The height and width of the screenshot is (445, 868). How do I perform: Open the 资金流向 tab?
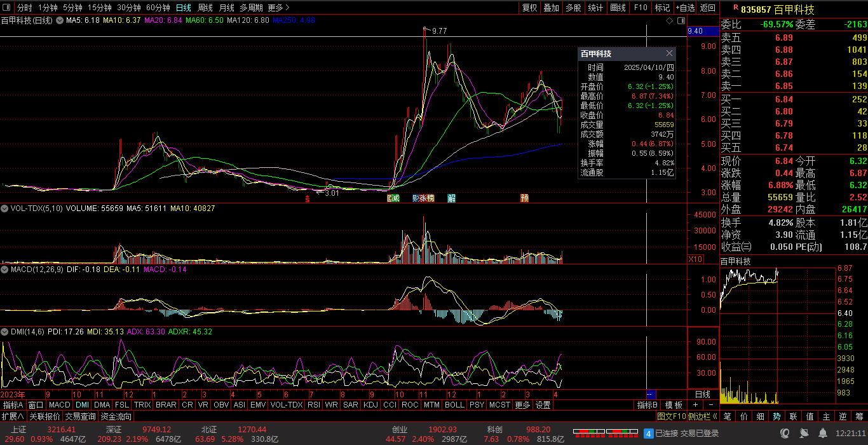(116, 416)
